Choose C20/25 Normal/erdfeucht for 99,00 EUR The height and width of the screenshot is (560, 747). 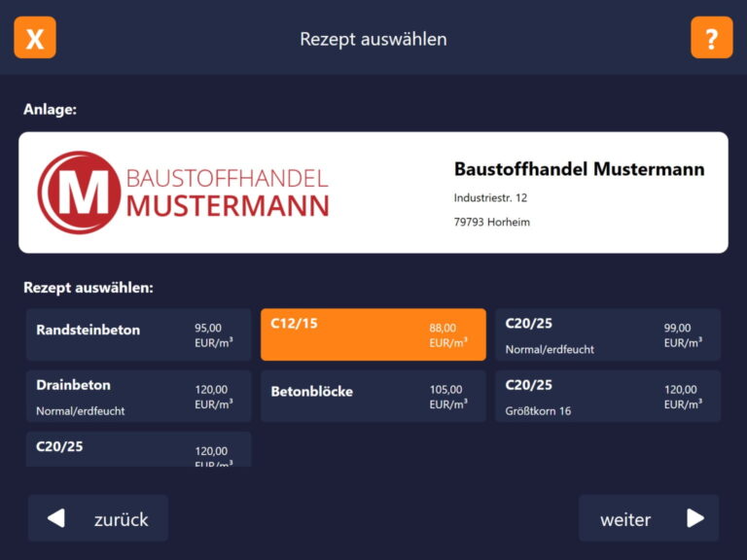[x=607, y=335]
